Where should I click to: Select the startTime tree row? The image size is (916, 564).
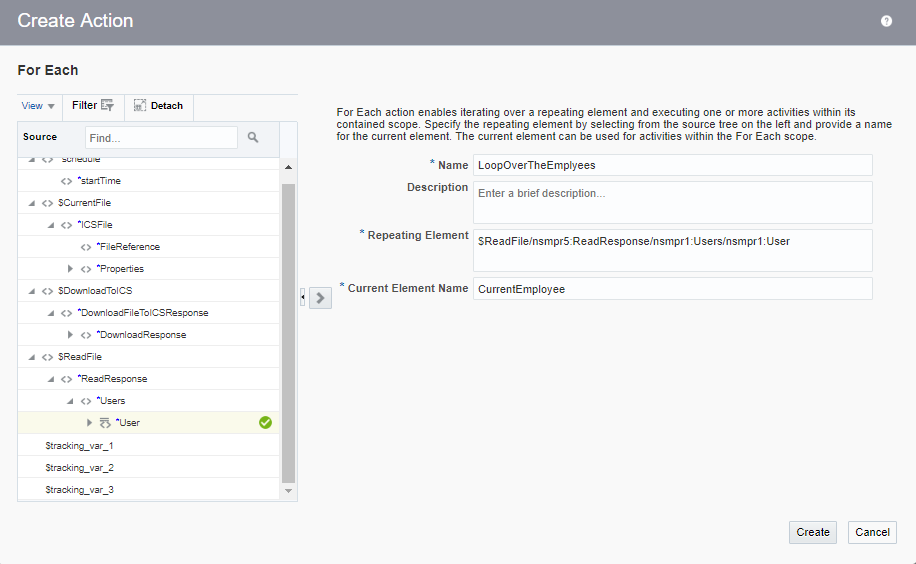pyautogui.click(x=148, y=181)
